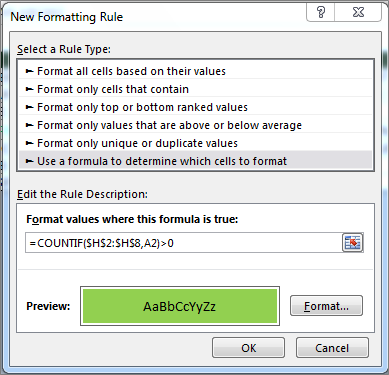This screenshot has width=389, height=375.
Task: Select 'Format all cells based on their values'
Action: click(195, 71)
